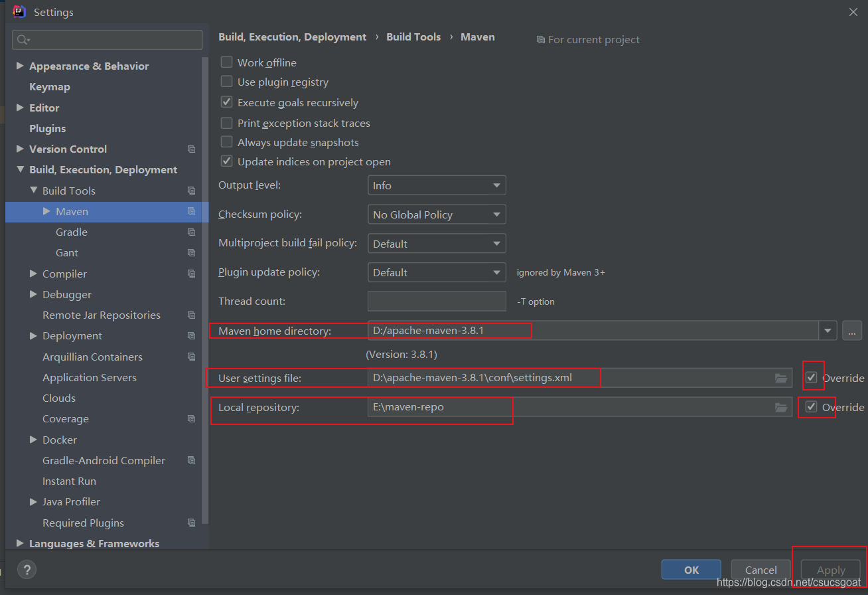
Task: Click the settings tree vertical scrollbar
Action: [x=206, y=292]
